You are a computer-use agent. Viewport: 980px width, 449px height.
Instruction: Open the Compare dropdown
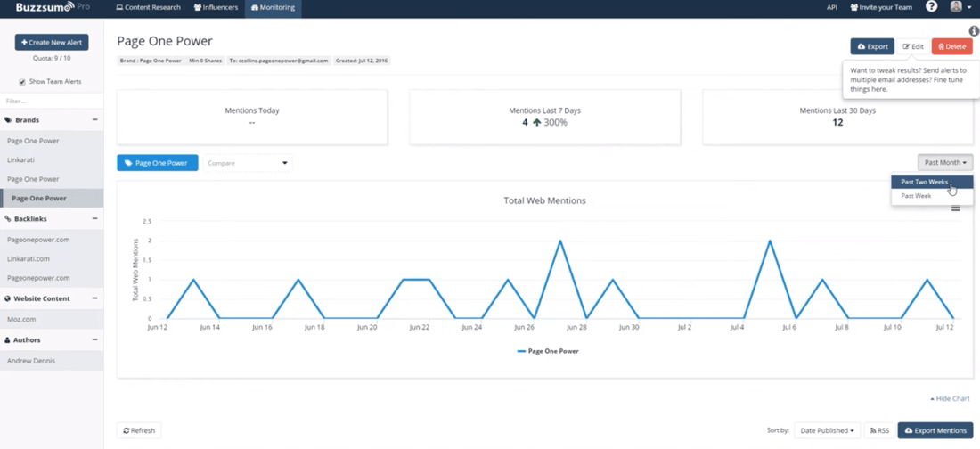(x=248, y=163)
